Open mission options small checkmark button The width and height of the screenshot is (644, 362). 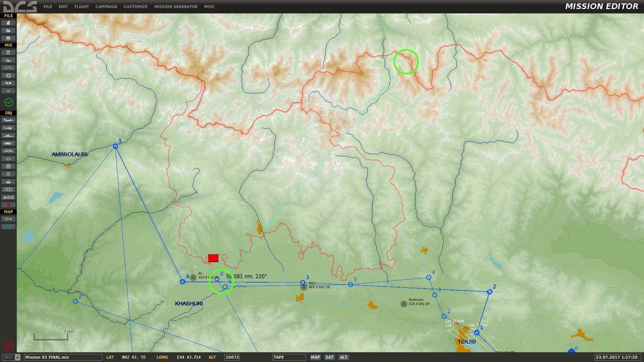pyautogui.click(x=8, y=91)
